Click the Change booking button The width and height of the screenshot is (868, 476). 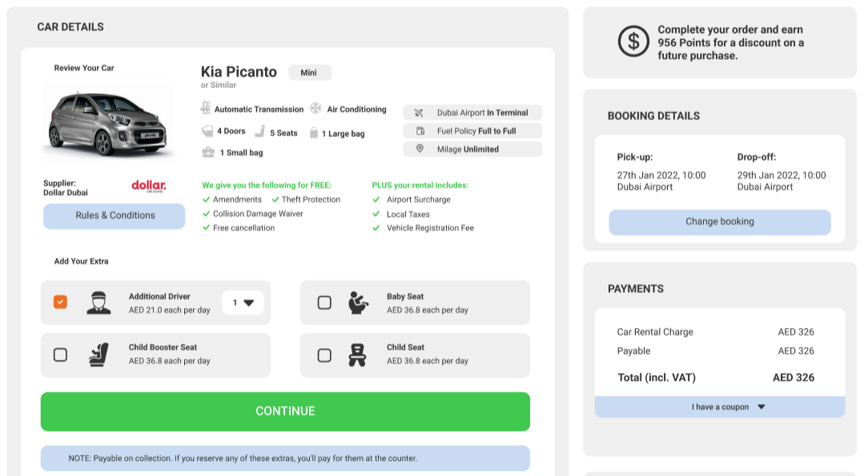(x=719, y=222)
